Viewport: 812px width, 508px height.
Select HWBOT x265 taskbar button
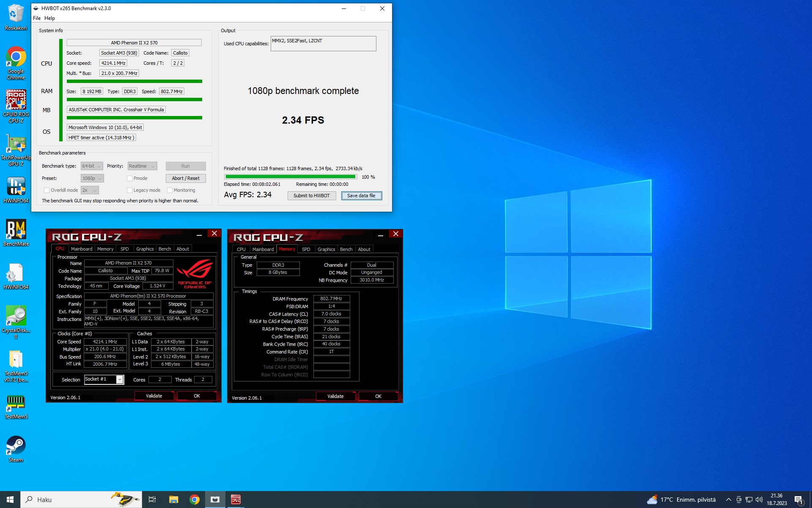[x=215, y=500]
